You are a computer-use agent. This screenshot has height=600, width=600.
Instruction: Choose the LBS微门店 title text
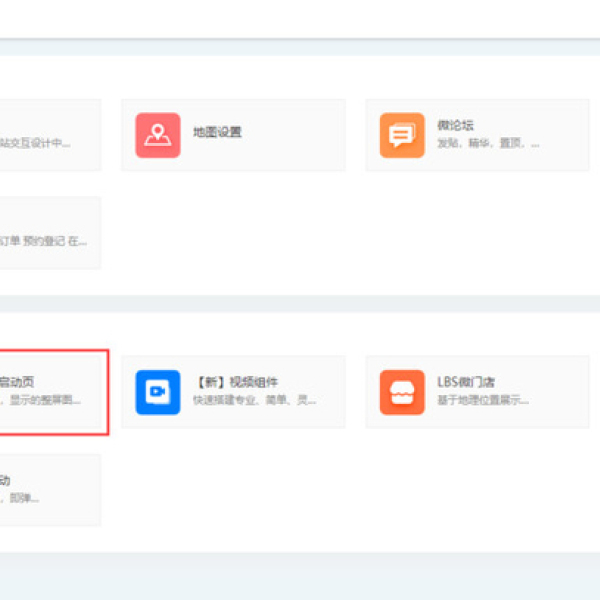click(x=465, y=382)
